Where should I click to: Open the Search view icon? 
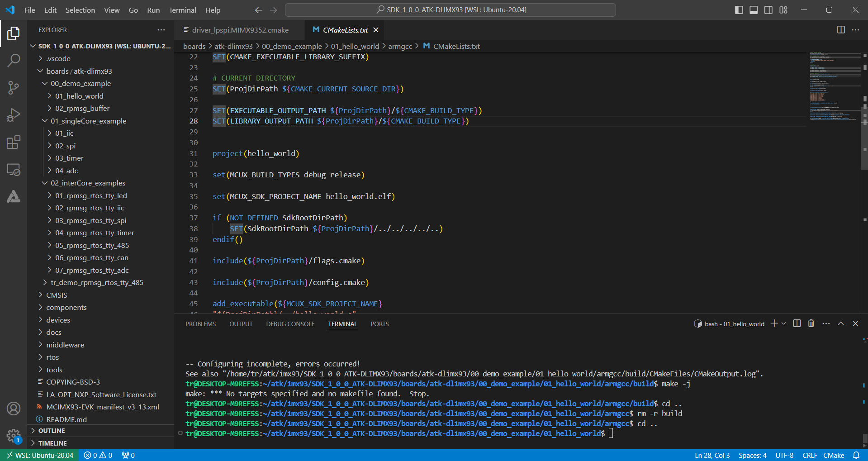click(14, 60)
